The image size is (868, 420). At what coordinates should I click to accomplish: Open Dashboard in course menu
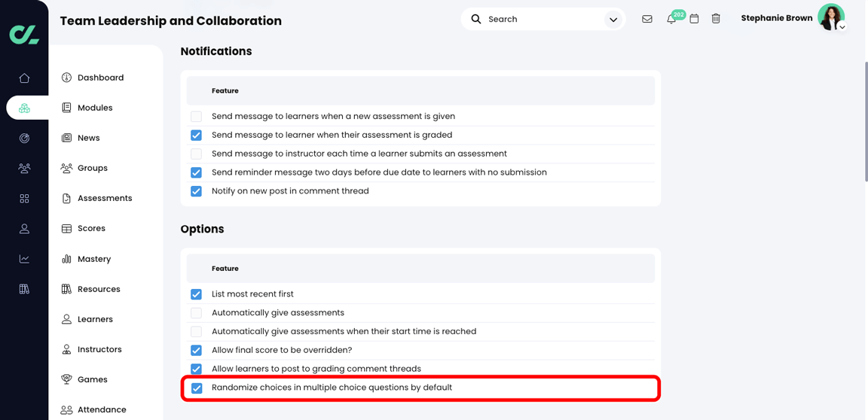pyautogui.click(x=100, y=78)
